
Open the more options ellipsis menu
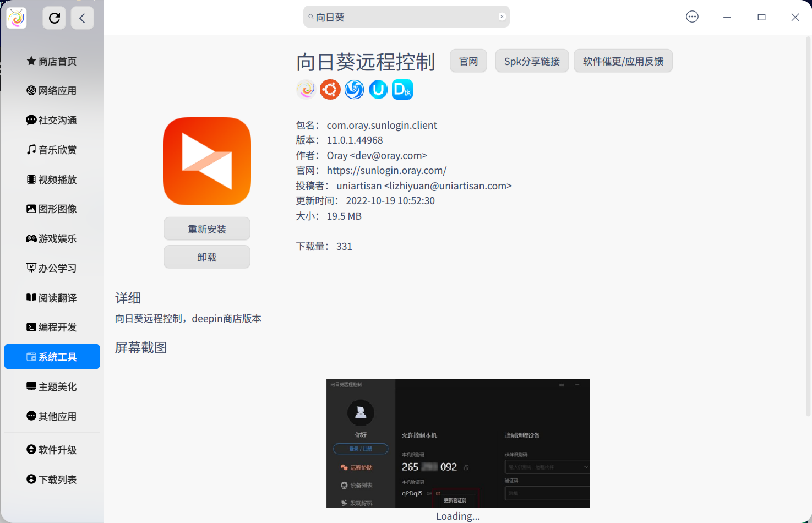(691, 17)
